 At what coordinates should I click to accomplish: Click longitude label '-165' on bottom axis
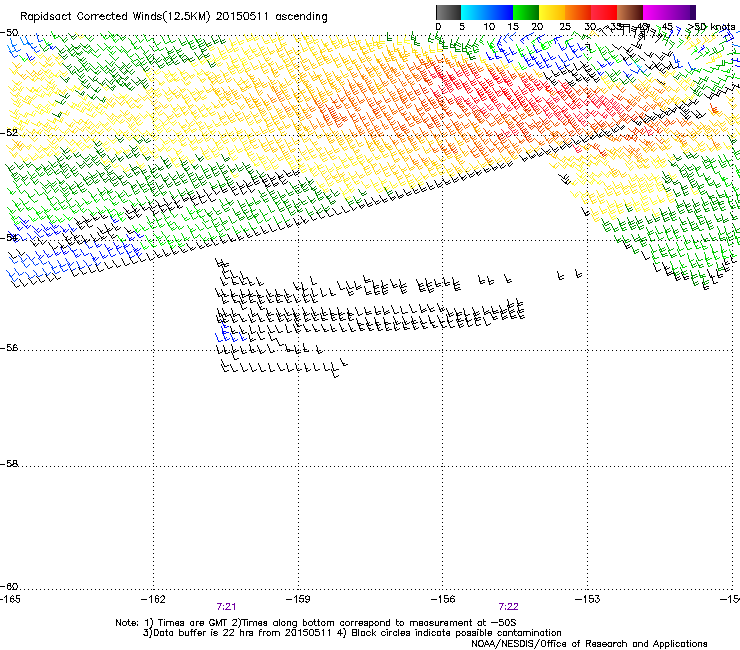pyautogui.click(x=10, y=599)
